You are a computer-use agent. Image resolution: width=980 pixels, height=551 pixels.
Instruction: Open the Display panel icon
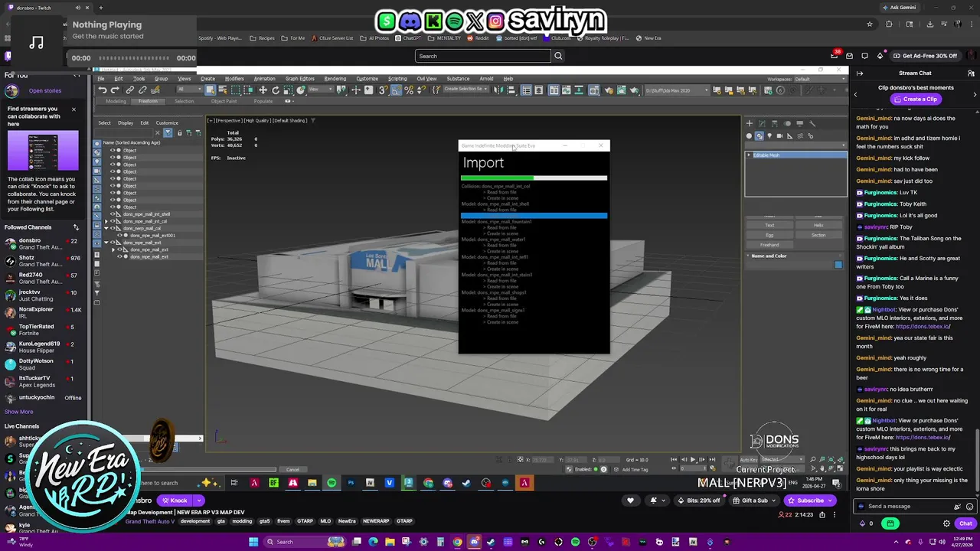pyautogui.click(x=799, y=123)
